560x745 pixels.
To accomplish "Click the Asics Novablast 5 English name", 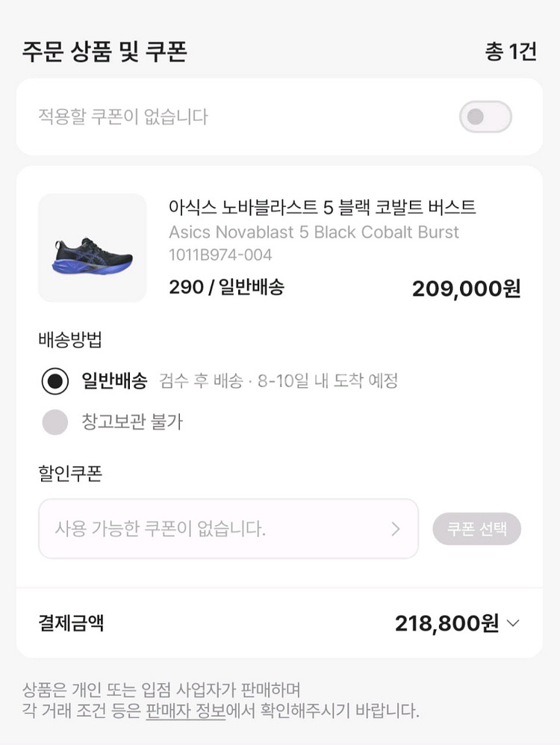I will click(x=314, y=232).
